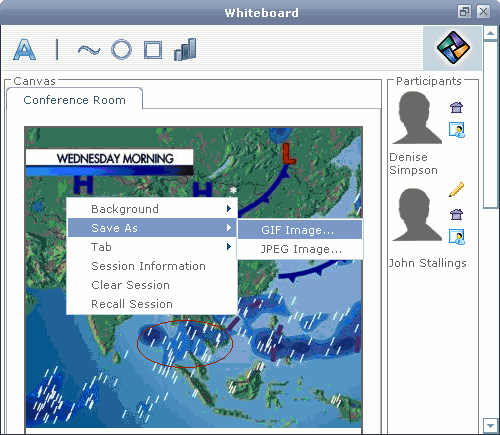Image resolution: width=500 pixels, height=435 pixels.
Task: Click the John Stallings name label
Action: coord(428,263)
